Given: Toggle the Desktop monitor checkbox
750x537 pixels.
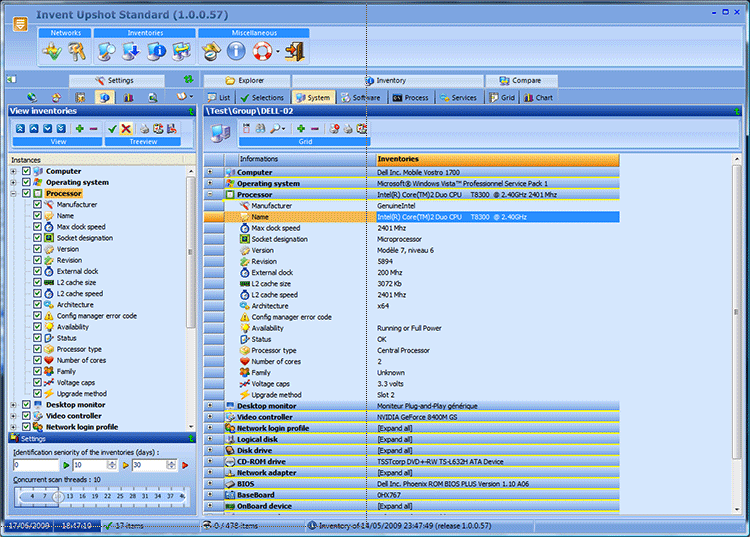Looking at the screenshot, I should click(26, 405).
